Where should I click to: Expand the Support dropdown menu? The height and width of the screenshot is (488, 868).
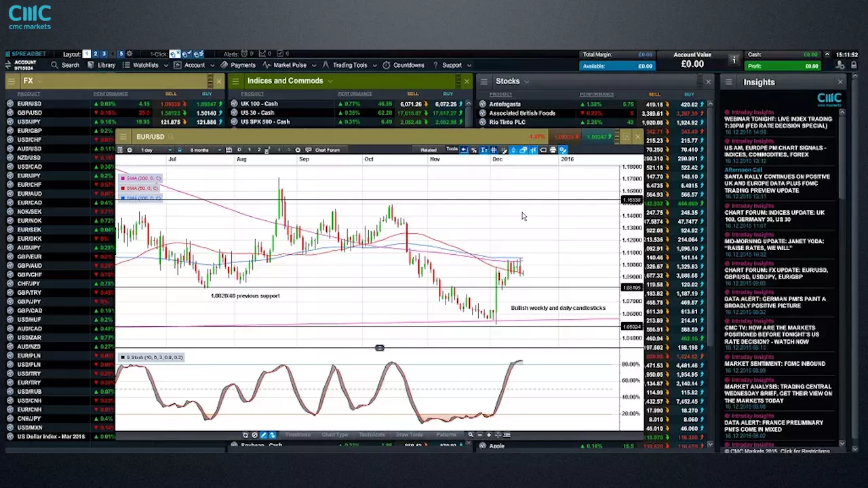coord(452,65)
